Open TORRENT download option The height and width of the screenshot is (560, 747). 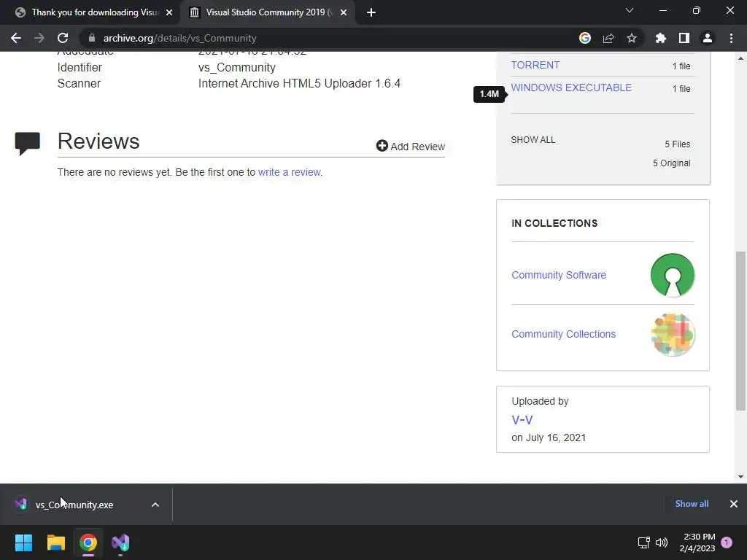coord(535,65)
